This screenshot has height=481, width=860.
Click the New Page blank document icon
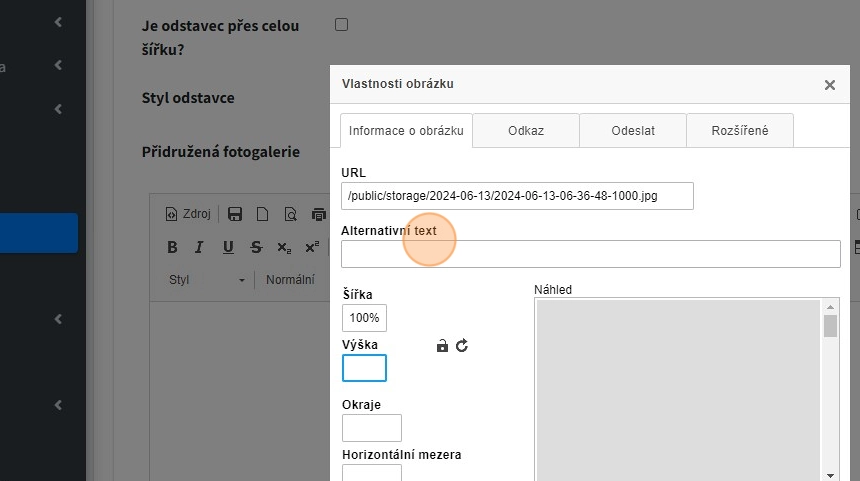click(263, 214)
